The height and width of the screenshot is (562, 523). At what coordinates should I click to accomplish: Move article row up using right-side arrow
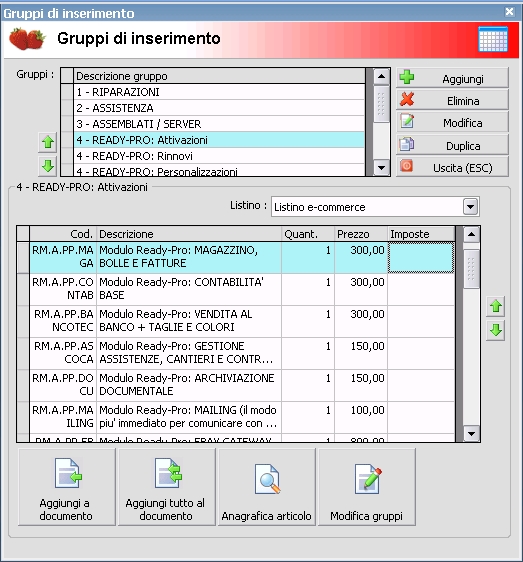[496, 306]
